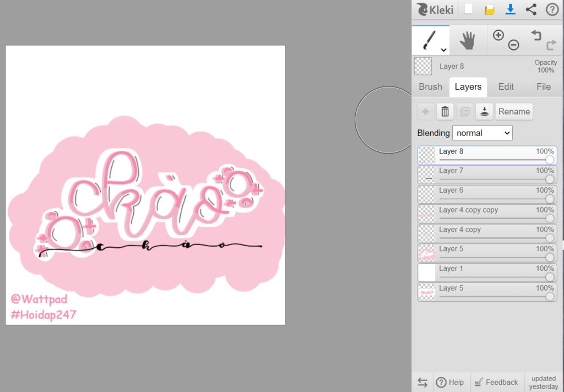Click the zoom out icon

[x=513, y=45]
